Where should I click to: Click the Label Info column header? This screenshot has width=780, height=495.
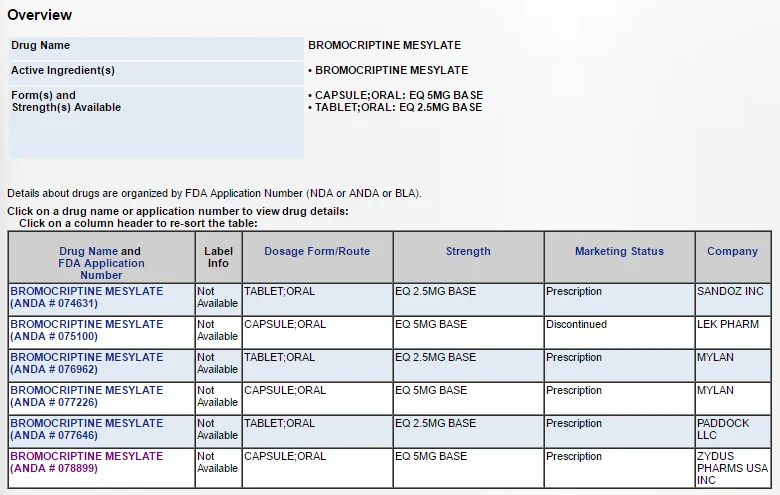coord(218,257)
